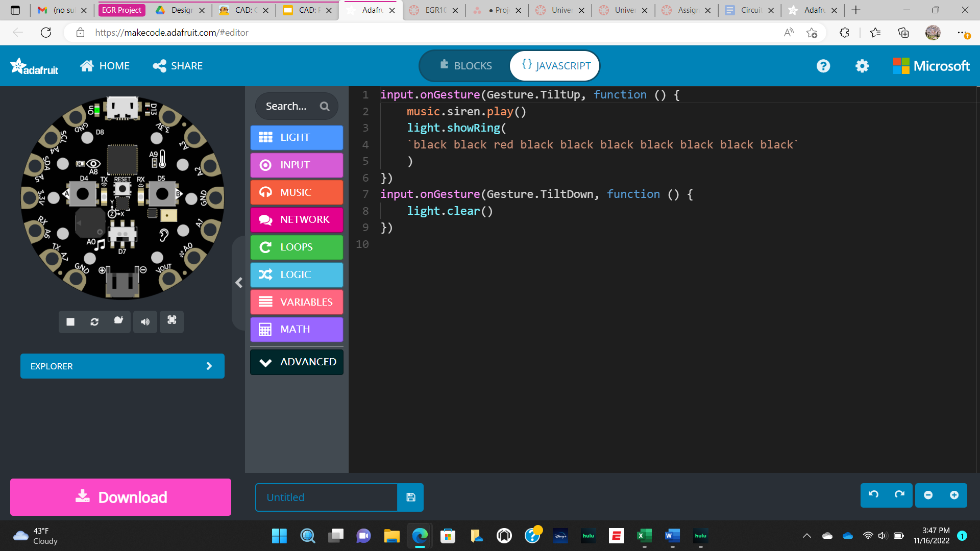Save the project using the save icon
Screen dimensions: 980x551
(x=410, y=497)
